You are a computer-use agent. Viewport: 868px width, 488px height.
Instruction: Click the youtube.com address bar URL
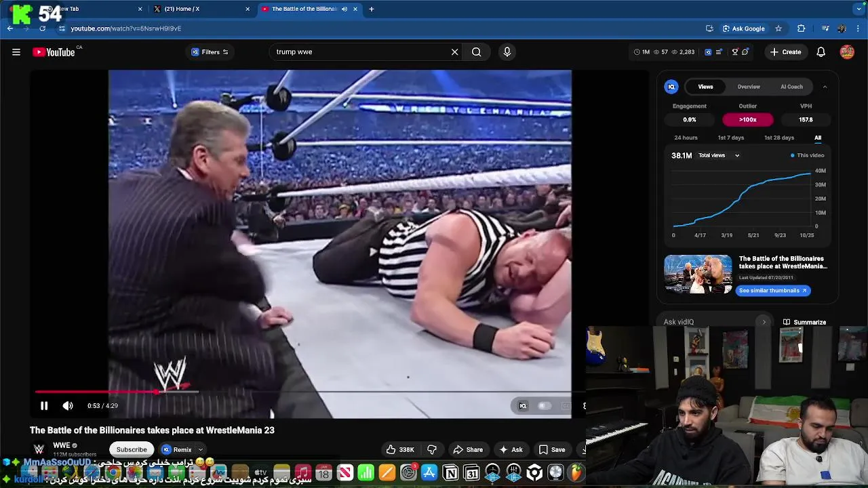click(126, 28)
